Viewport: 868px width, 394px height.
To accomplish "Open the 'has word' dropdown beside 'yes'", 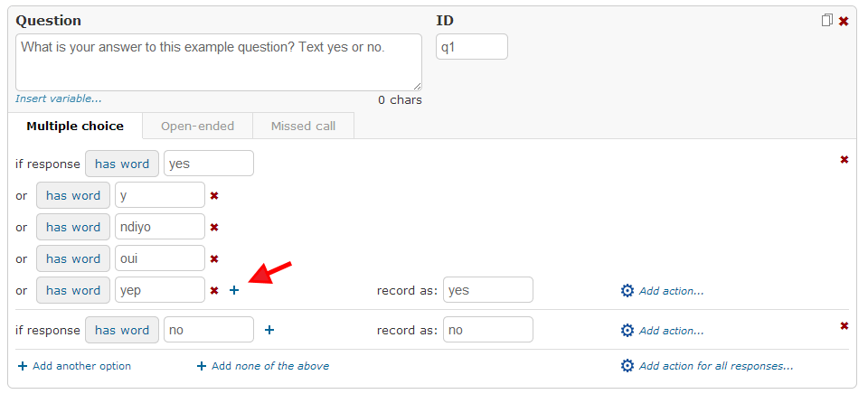I will [x=122, y=164].
